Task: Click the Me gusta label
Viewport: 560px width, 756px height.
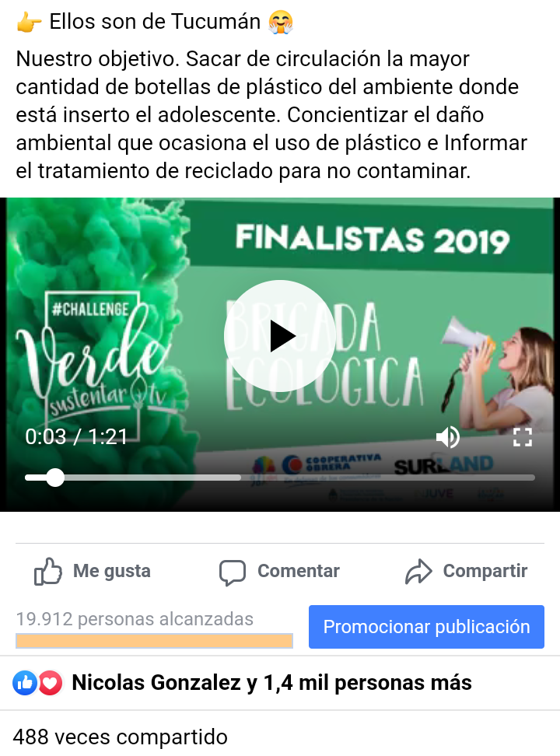Action: tap(112, 571)
